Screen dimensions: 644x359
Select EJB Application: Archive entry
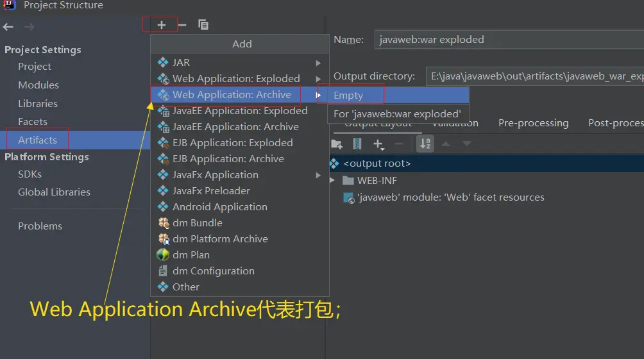pos(240,159)
